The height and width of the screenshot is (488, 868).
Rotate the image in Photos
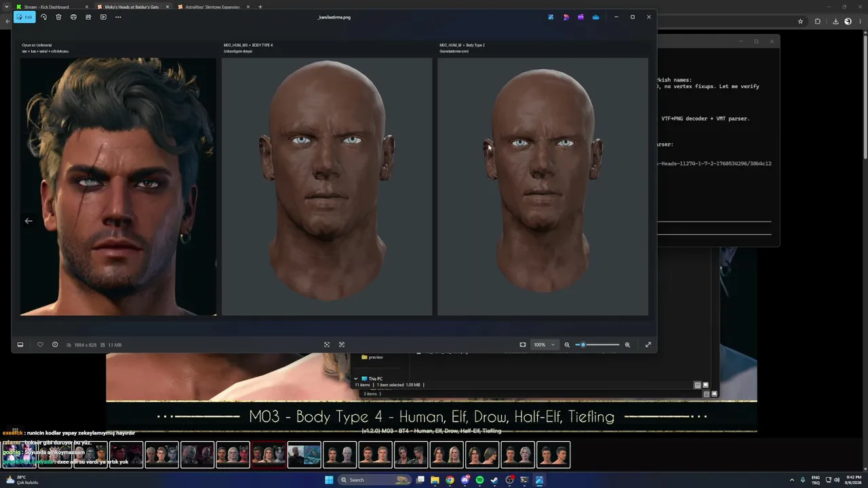pyautogui.click(x=44, y=17)
